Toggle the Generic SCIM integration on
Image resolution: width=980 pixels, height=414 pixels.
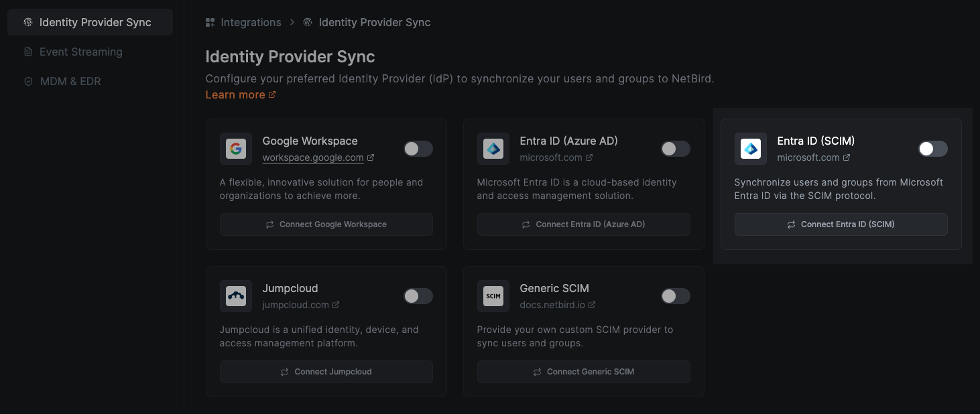(676, 296)
